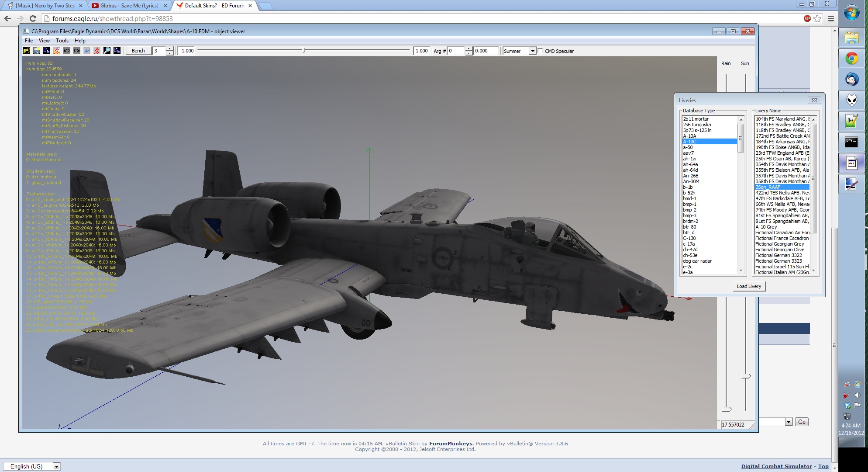
Task: Click the browser address bar
Action: (424, 18)
